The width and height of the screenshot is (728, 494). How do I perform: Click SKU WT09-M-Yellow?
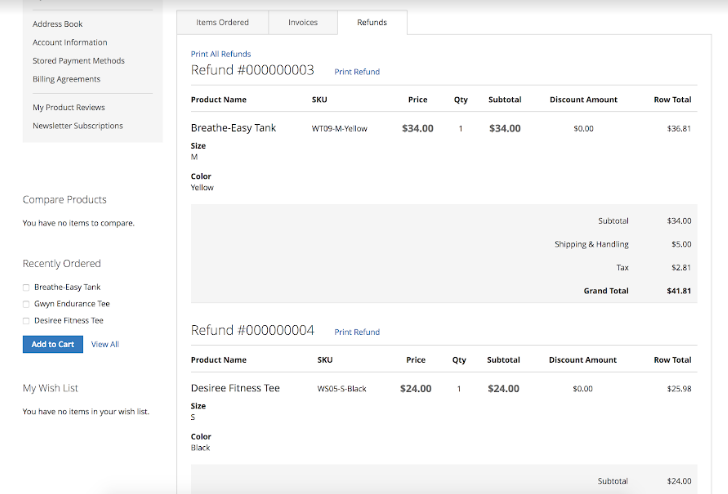(x=339, y=129)
